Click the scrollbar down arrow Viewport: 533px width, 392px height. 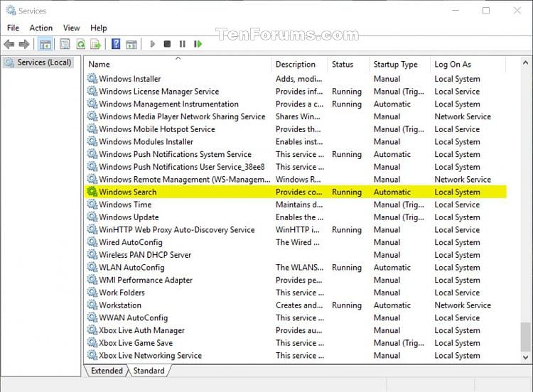click(x=525, y=357)
